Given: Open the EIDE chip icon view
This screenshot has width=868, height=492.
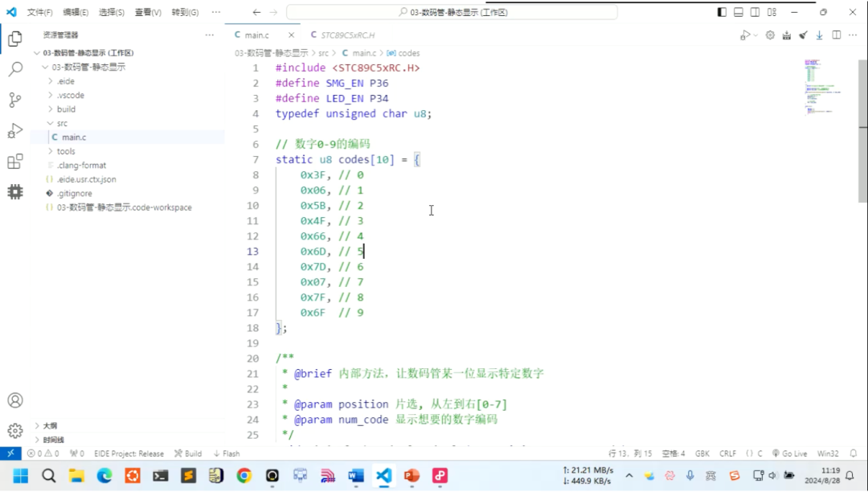Looking at the screenshot, I should [15, 192].
